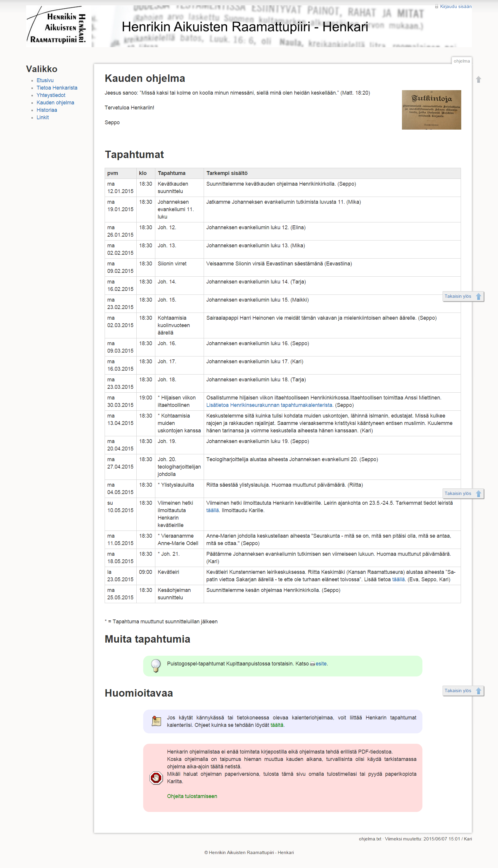Click 'Kohtaamisia kuolinvuoteen äärellä' cell

click(x=179, y=325)
